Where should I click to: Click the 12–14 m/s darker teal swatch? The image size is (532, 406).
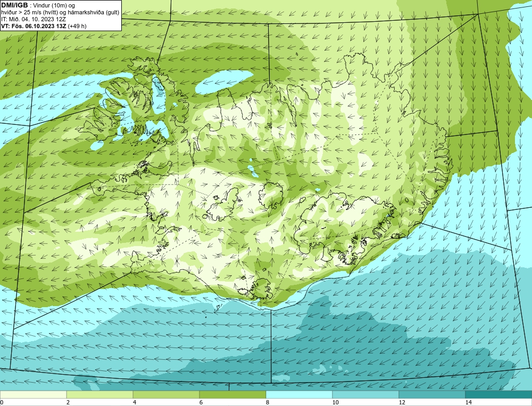coord(431,394)
